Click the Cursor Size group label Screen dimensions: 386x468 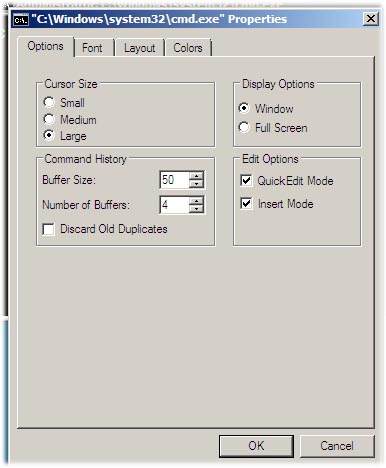71,84
